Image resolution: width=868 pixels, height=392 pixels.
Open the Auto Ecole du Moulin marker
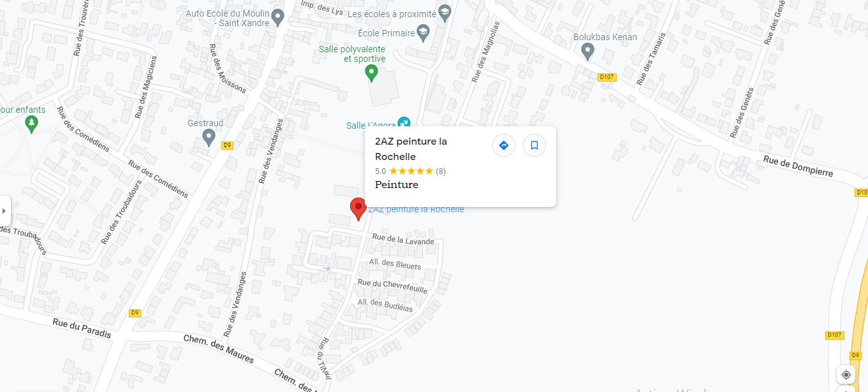[x=277, y=17]
